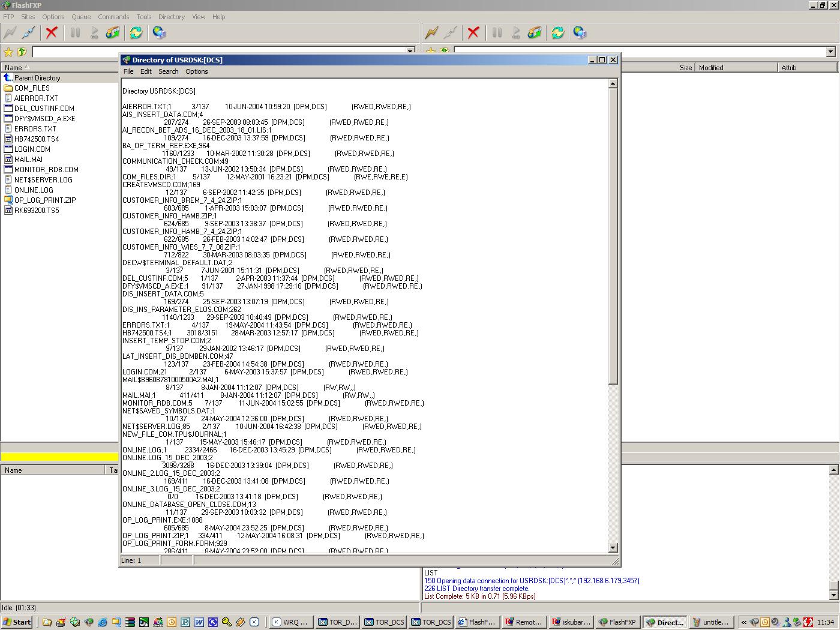This screenshot has height=630, width=840.
Task: Click the Modified column header
Action: 711,68
